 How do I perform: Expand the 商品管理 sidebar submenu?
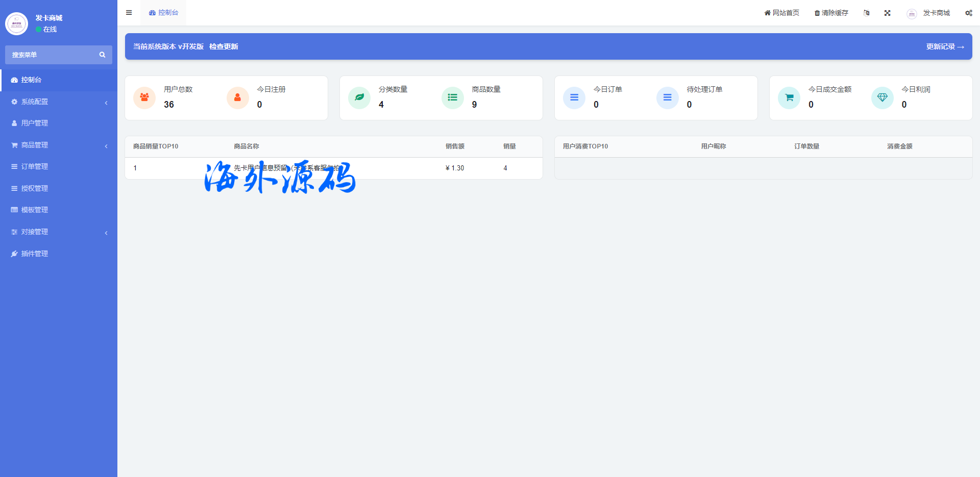(59, 145)
